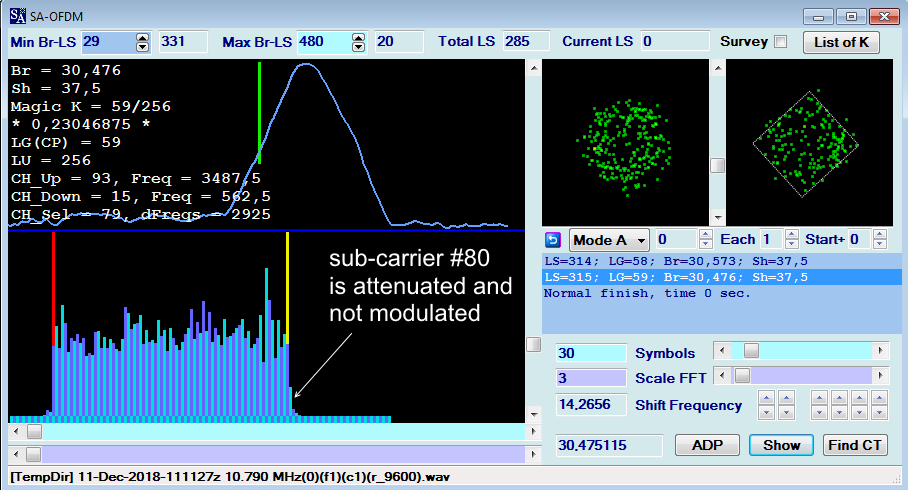The width and height of the screenshot is (908, 490).
Task: Click the spectrum plot scrollbar down arrow
Action: pyautogui.click(x=534, y=414)
